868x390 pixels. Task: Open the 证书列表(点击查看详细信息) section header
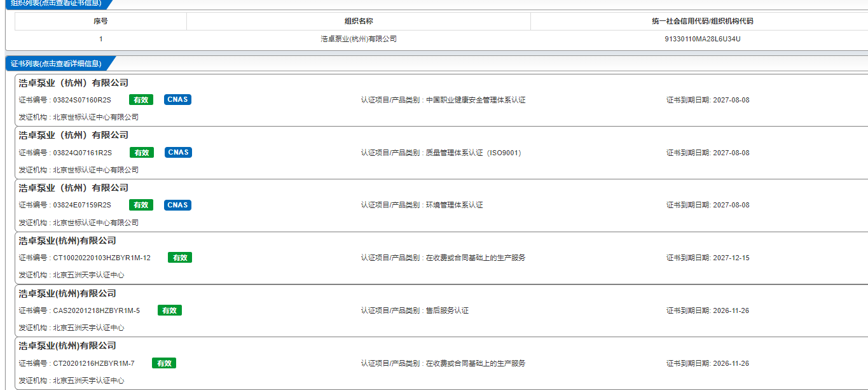click(56, 64)
